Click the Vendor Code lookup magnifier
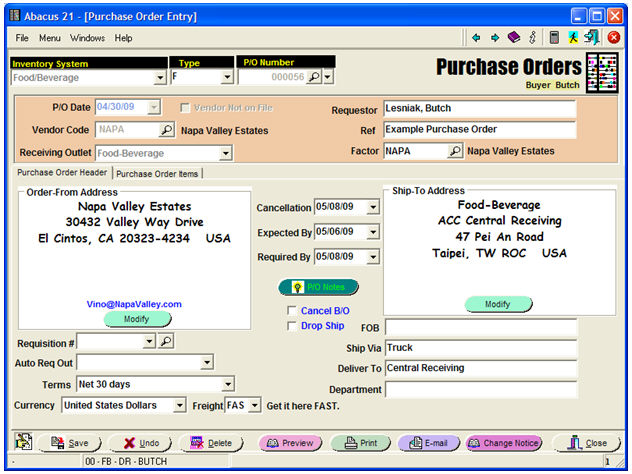This screenshot has height=474, width=632. coord(167,130)
